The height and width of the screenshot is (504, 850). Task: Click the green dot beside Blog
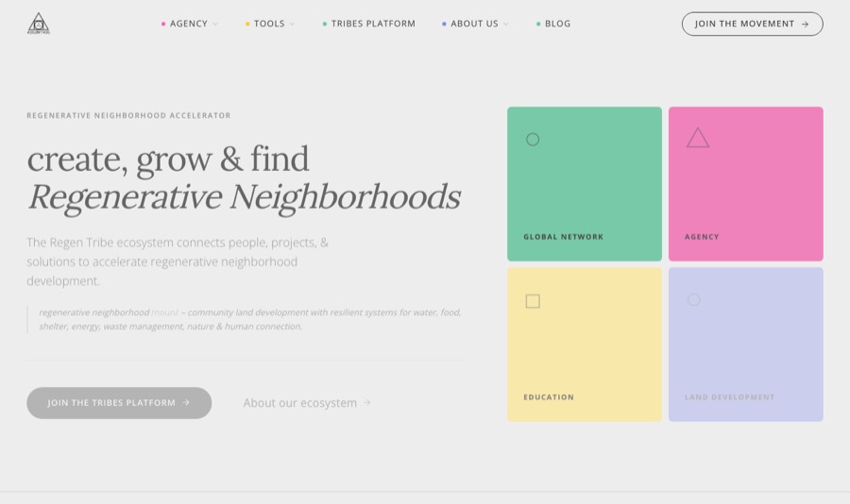coord(538,24)
